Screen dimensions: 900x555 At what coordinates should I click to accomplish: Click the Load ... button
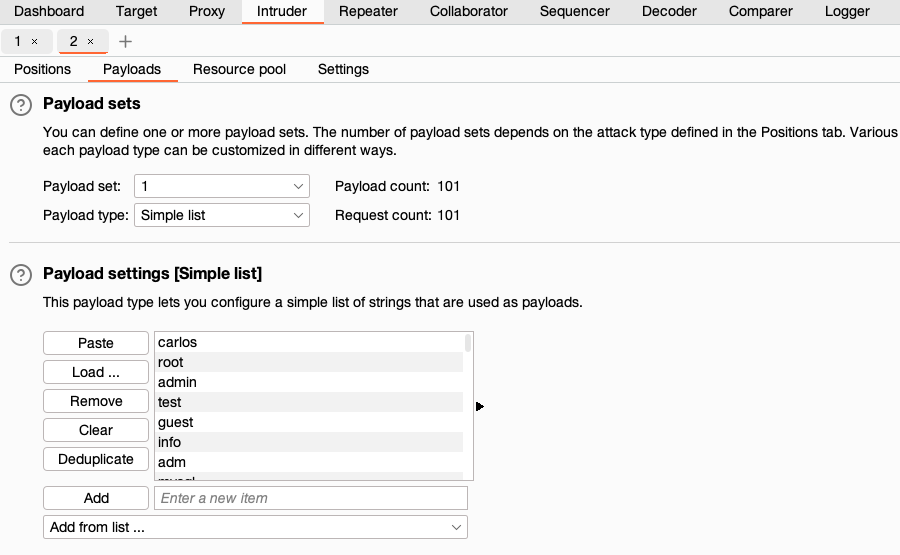pyautogui.click(x=96, y=372)
